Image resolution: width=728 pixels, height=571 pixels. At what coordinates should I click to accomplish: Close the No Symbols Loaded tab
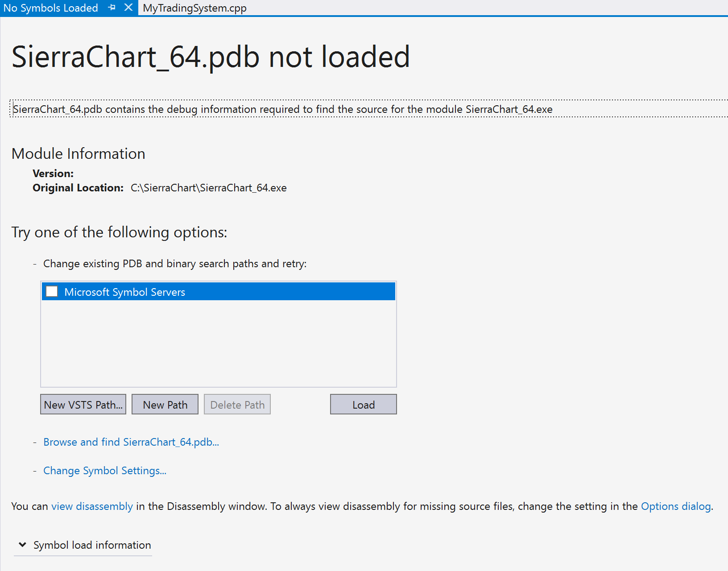pyautogui.click(x=128, y=8)
